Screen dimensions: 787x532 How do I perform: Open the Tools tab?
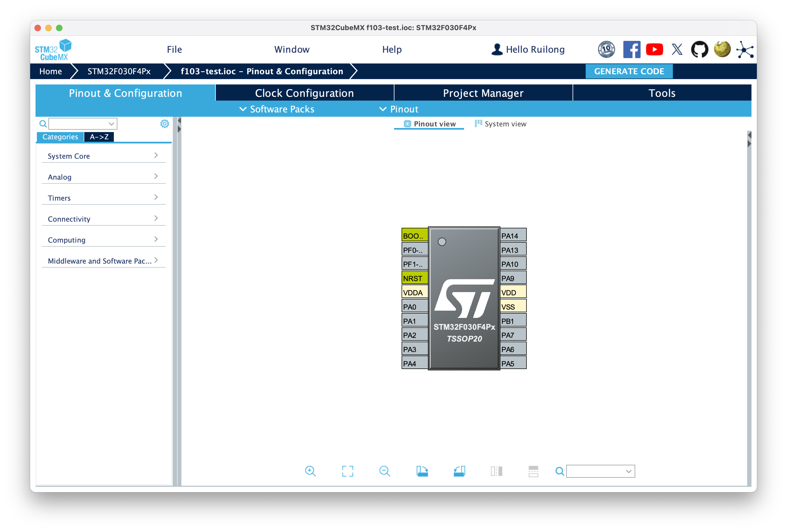click(x=662, y=93)
